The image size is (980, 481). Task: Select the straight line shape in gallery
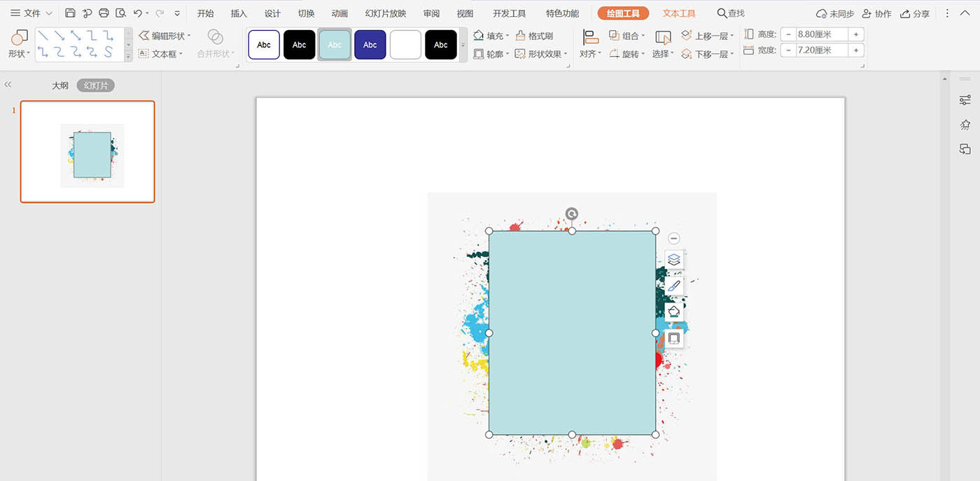click(x=43, y=35)
